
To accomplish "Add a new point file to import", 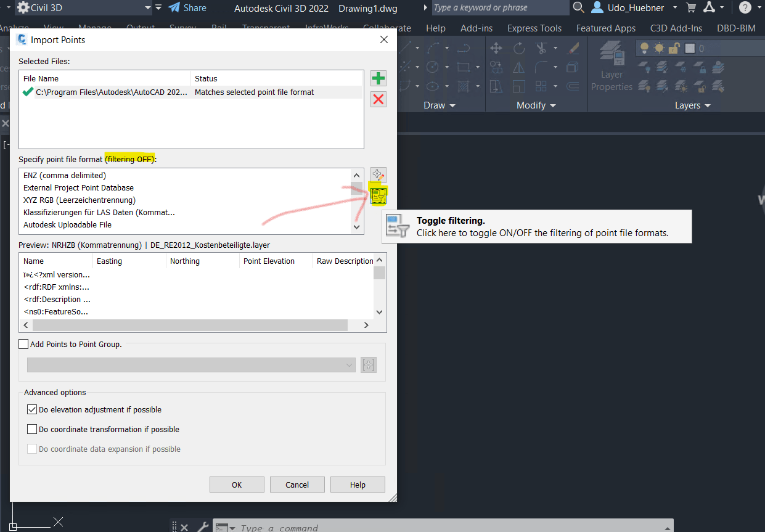I will click(x=378, y=78).
